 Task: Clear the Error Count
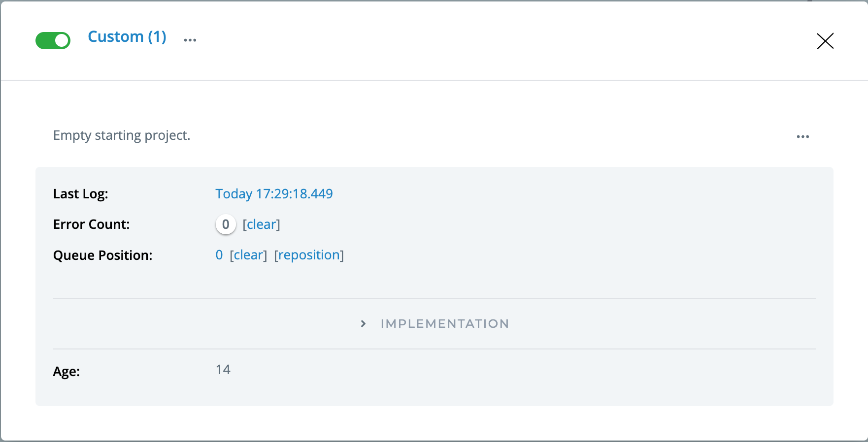click(x=261, y=224)
